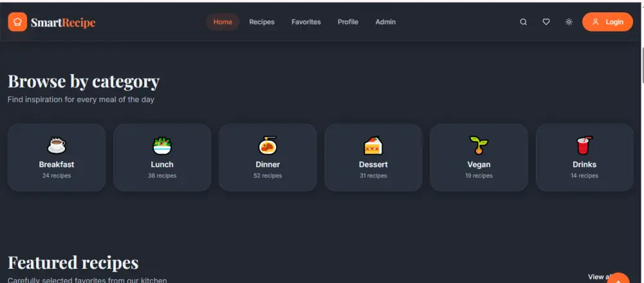644x283 pixels.
Task: Click the '24 recipes' count text
Action: pos(57,175)
